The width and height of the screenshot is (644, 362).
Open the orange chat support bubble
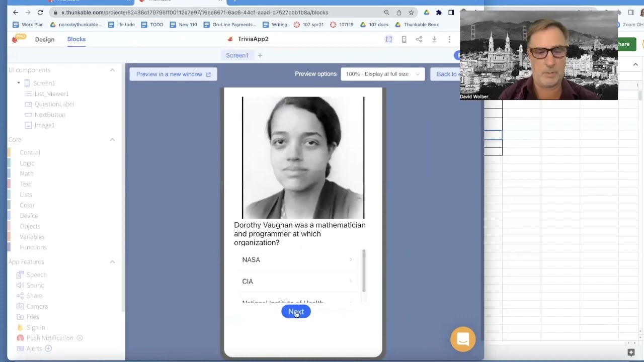click(463, 339)
